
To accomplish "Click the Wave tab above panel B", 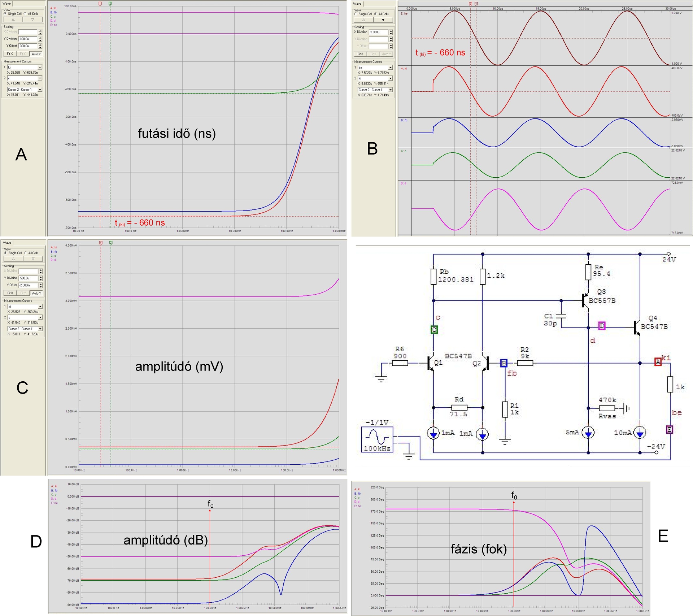I will point(357,4).
